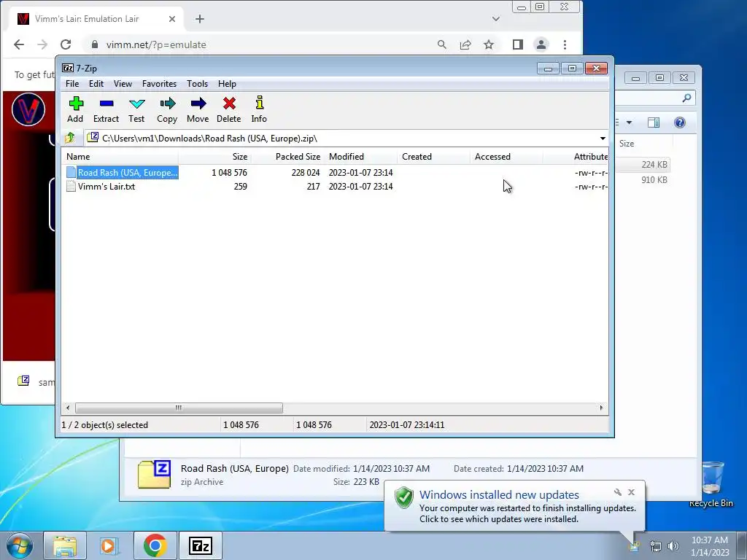Go up one folder level in 7-Zip
747x560 pixels.
click(x=70, y=138)
